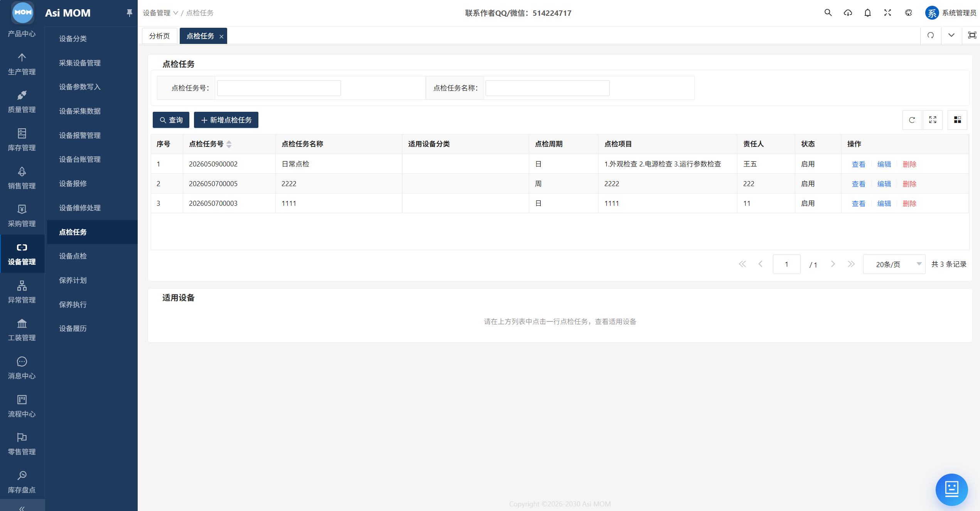Go to the last page
980x511 pixels.
tap(851, 264)
